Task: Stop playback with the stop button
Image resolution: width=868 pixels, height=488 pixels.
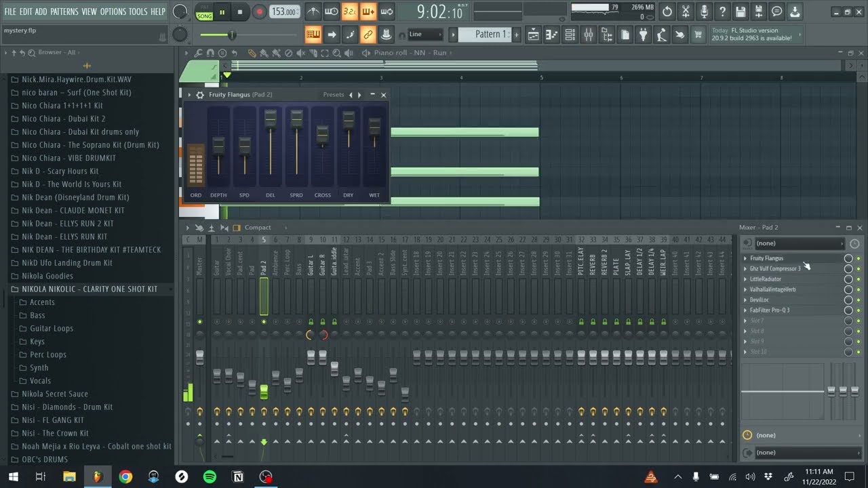Action: [x=240, y=12]
